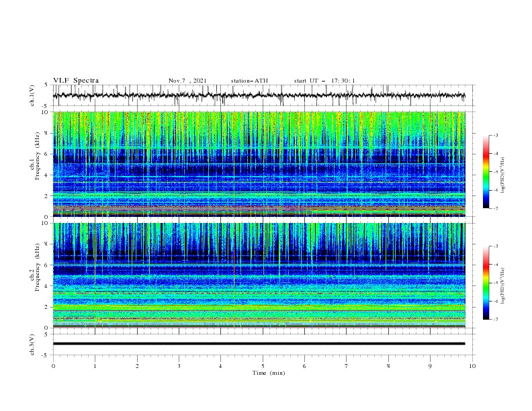Click the "-7" label on ch.2 colorbar

tap(496, 319)
